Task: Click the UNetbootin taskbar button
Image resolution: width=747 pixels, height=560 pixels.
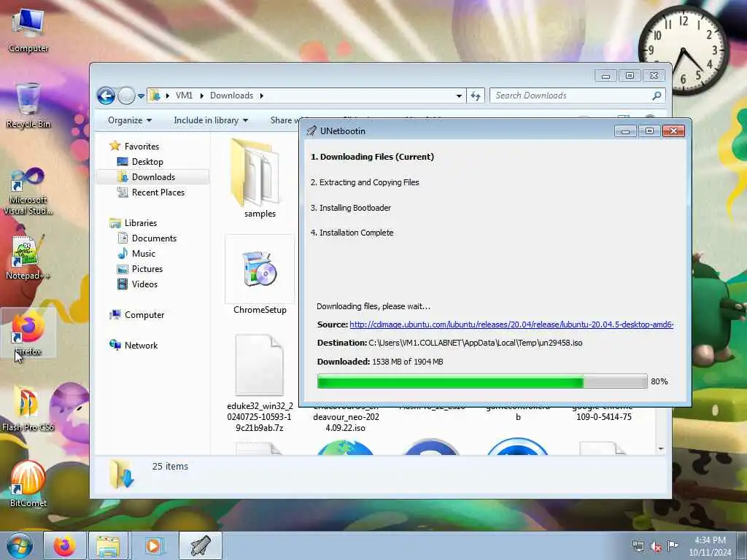Action: coord(201,545)
